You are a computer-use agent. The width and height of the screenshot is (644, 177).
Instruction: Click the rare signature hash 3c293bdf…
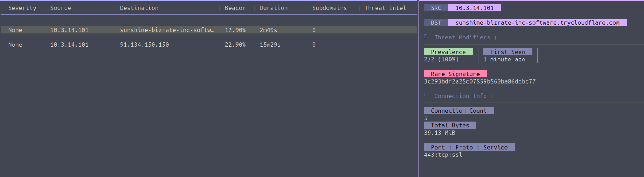tap(480, 82)
